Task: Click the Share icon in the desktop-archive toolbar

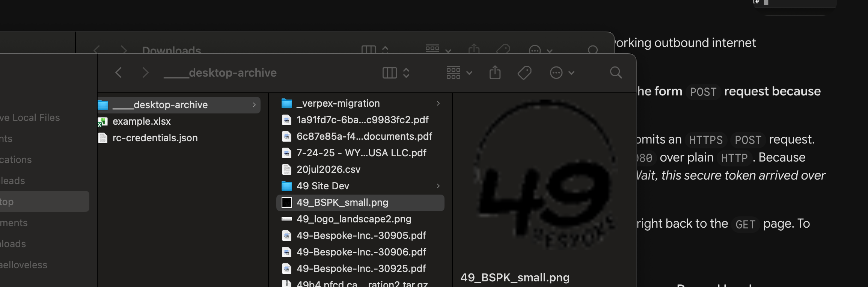Action: (495, 73)
